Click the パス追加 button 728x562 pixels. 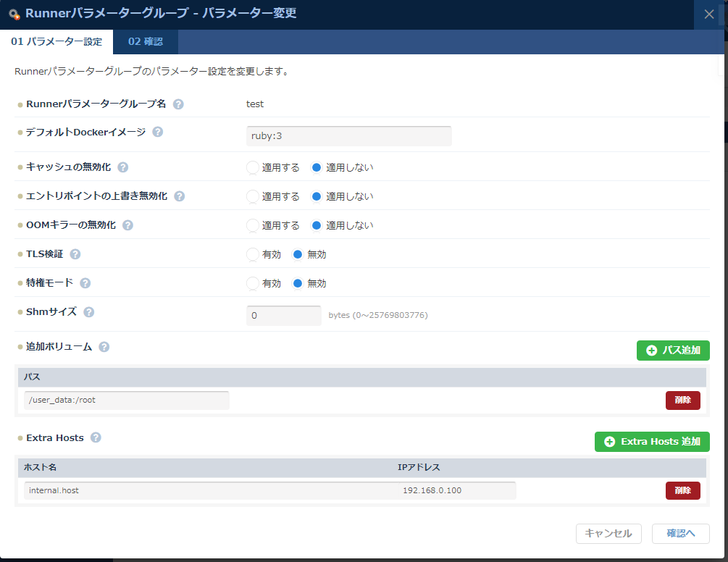[673, 350]
